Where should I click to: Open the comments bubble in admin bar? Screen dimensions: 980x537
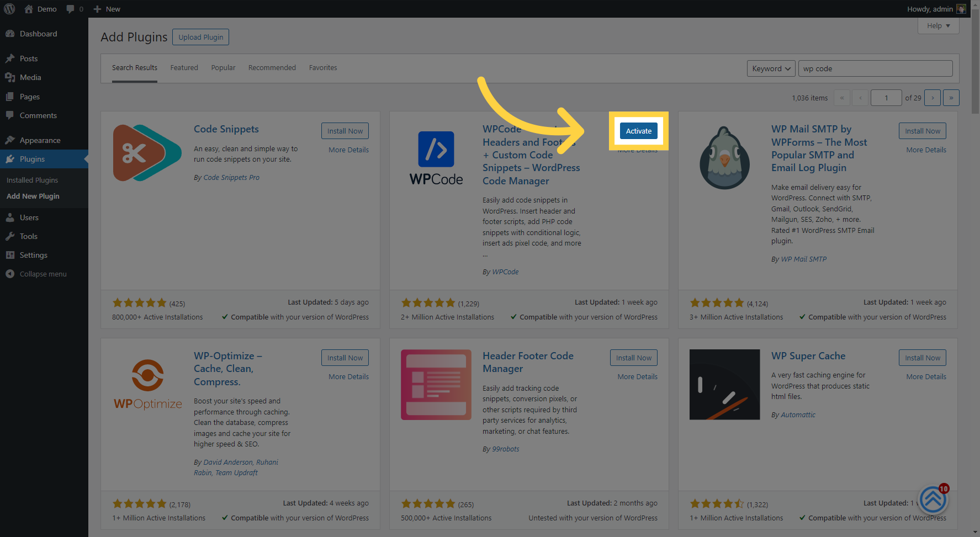[x=75, y=9]
